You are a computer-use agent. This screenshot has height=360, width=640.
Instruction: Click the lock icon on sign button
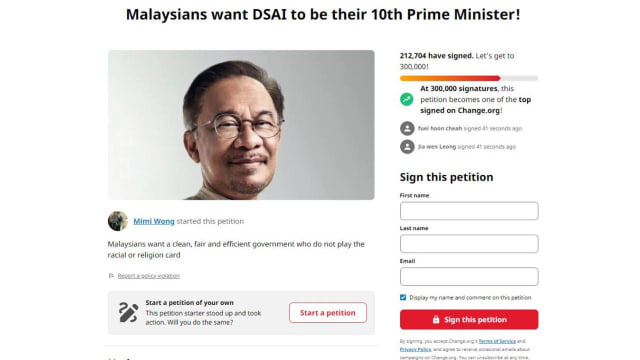[x=436, y=320]
